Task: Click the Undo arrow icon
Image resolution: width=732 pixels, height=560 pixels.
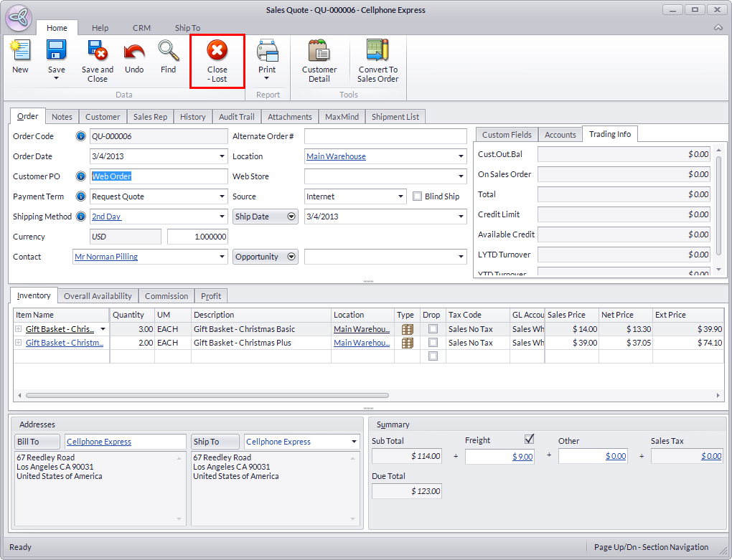Action: tap(134, 52)
